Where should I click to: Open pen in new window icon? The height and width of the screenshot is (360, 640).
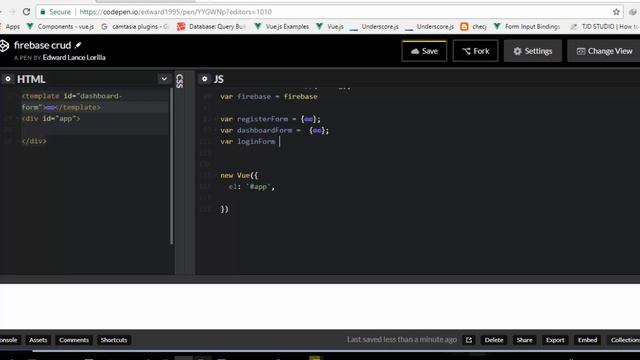(469, 340)
